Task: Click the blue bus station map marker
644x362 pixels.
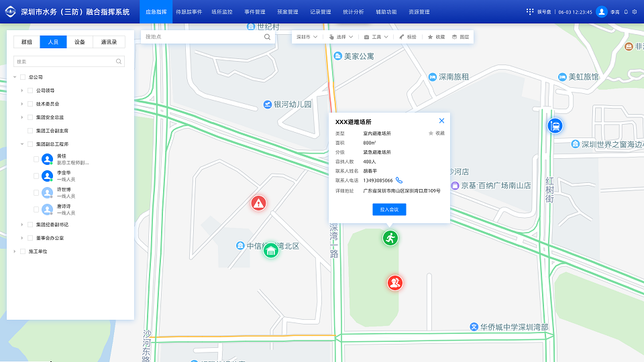Action: (555, 125)
